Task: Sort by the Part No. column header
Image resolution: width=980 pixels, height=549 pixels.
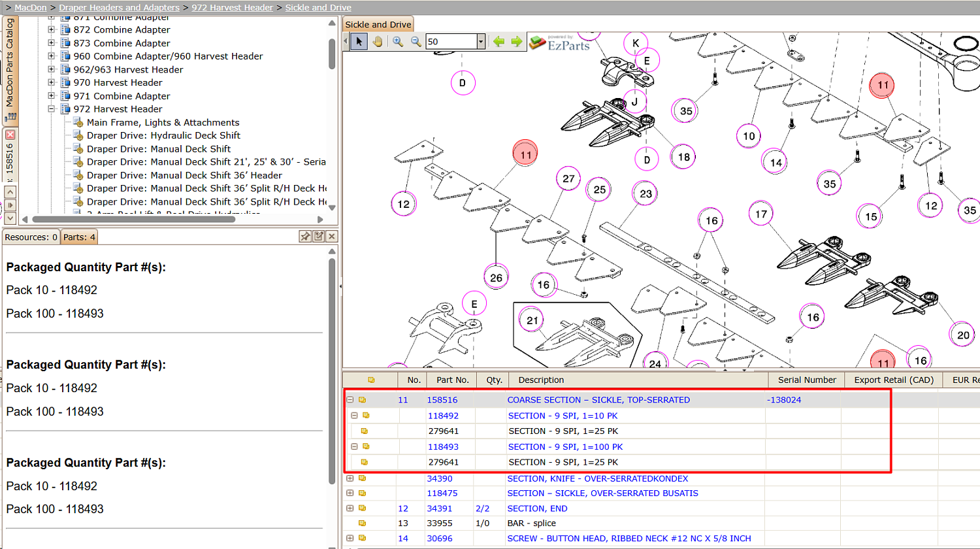Action: coord(453,380)
